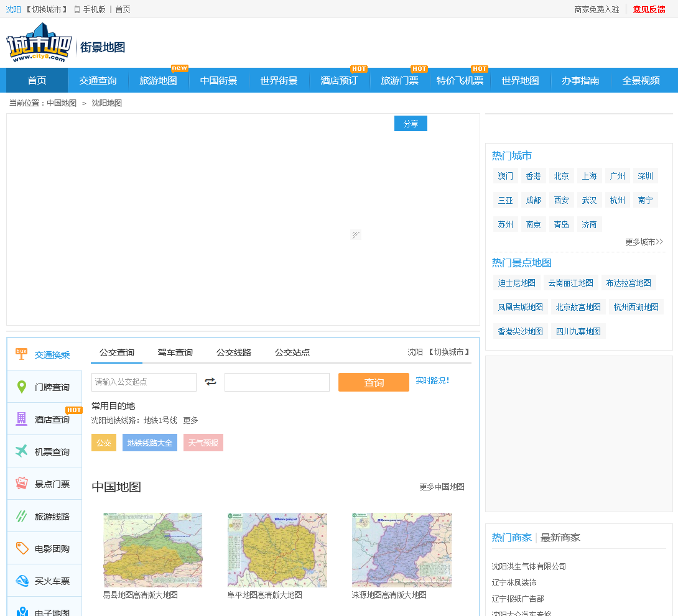
Task: Open 【切换城市】 in the top bar
Action: (x=47, y=9)
